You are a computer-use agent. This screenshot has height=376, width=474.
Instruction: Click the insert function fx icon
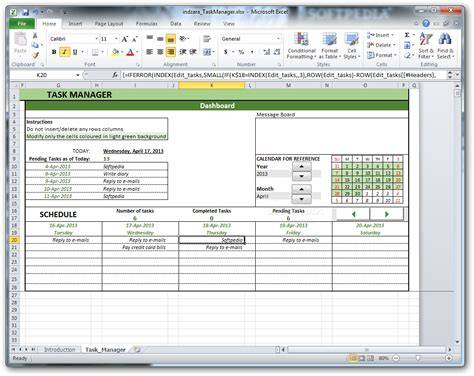(115, 75)
